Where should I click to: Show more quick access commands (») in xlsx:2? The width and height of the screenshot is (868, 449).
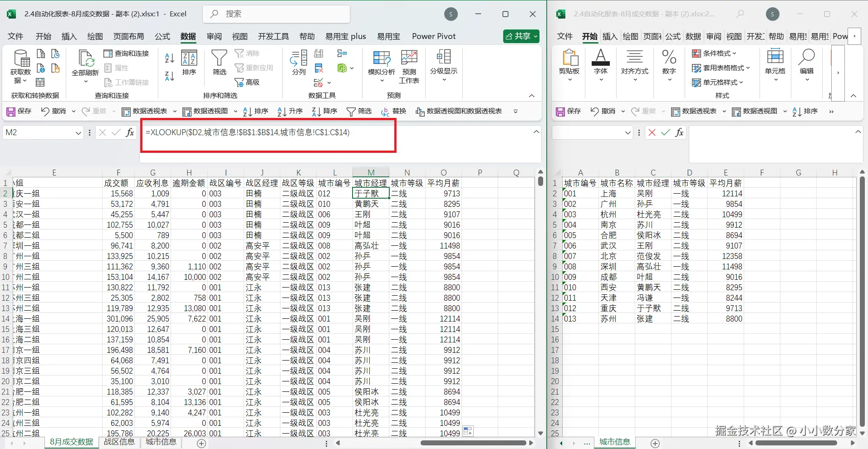(831, 112)
